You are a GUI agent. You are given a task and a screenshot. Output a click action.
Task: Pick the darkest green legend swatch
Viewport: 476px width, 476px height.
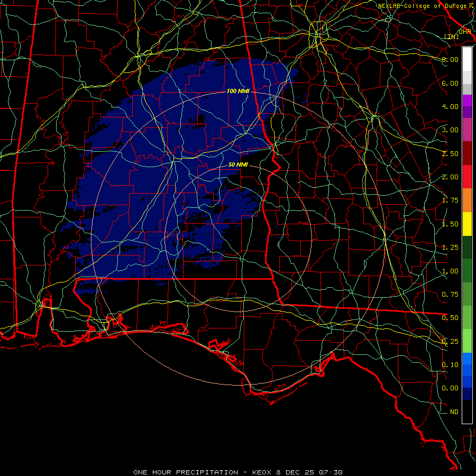(467, 247)
